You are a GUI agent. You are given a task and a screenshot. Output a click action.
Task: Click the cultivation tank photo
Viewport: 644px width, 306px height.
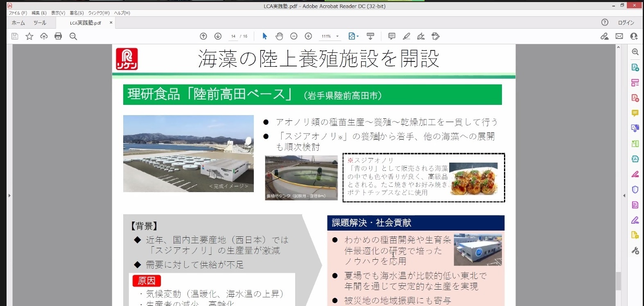point(301,178)
